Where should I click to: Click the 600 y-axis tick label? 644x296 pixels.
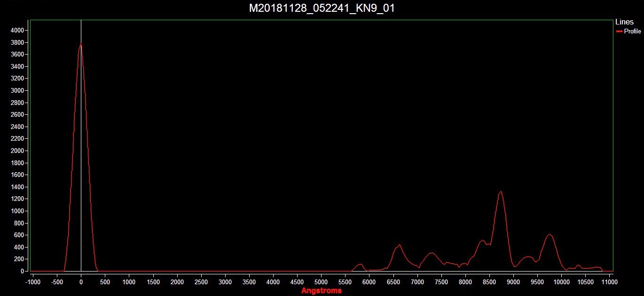click(x=18, y=235)
